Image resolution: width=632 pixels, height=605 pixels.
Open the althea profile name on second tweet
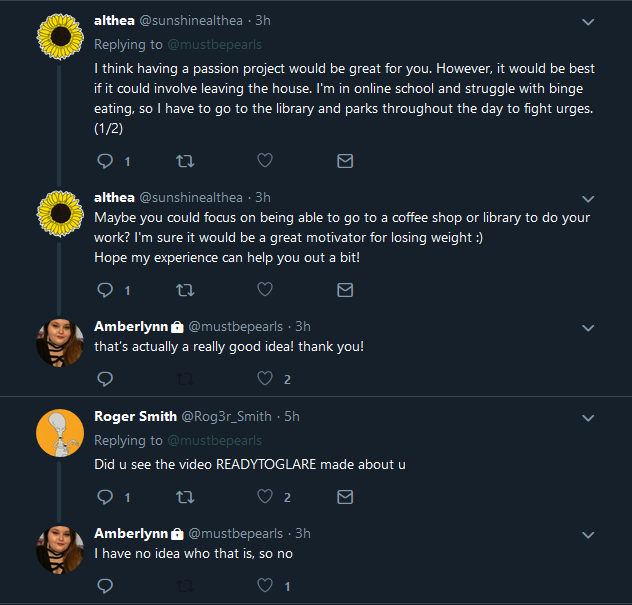(114, 198)
